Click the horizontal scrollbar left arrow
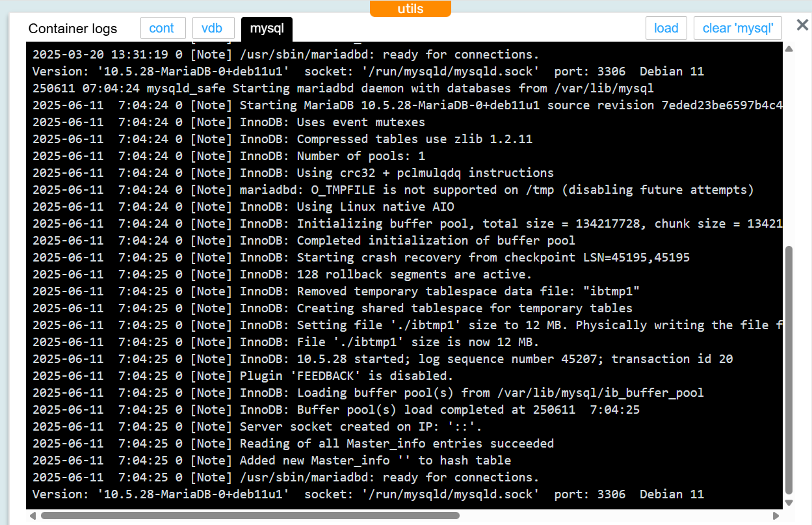 32,515
